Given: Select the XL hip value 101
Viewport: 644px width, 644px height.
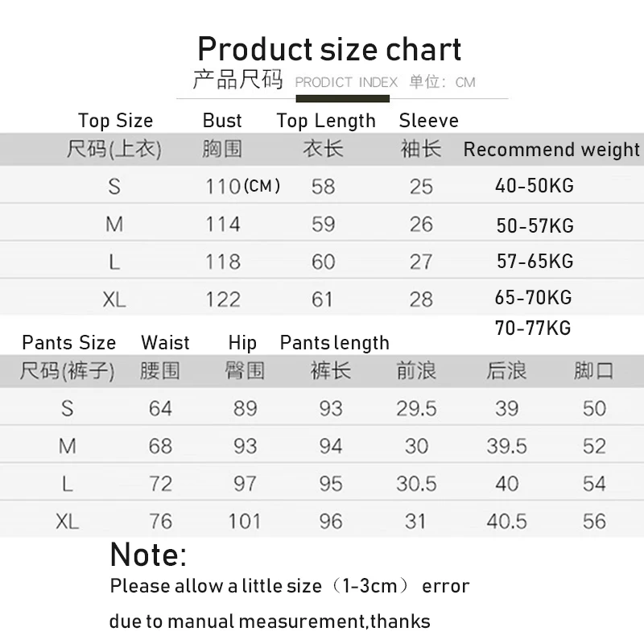Looking at the screenshot, I should (244, 521).
